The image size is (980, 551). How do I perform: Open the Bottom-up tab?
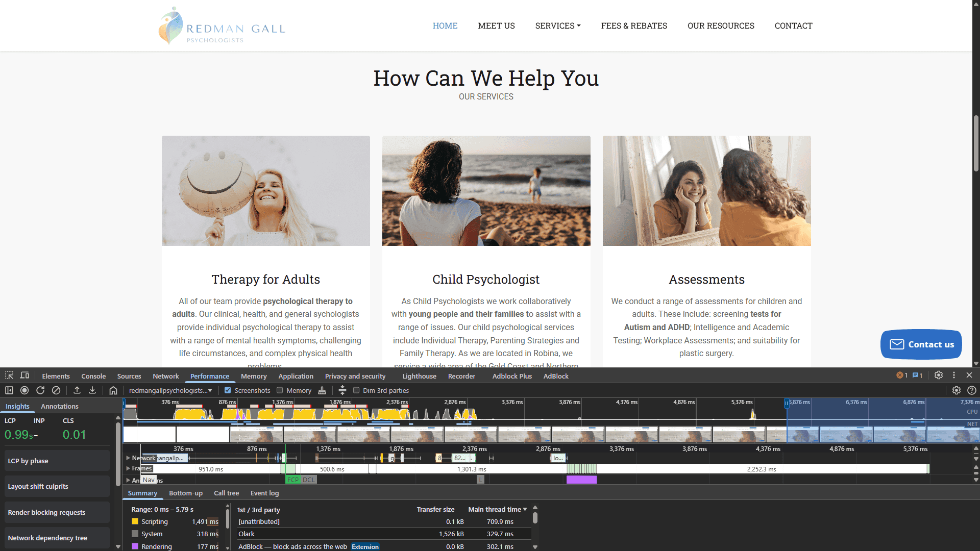coord(186,493)
